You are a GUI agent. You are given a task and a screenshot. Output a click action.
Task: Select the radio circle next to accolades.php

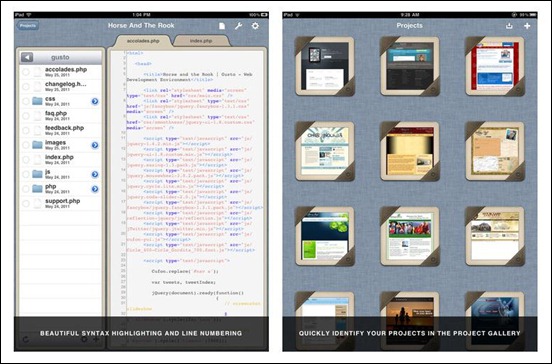pos(26,72)
